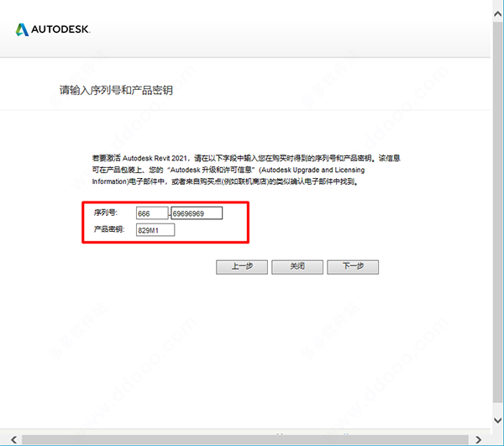Click the horizontal scrollbar thumb
The image size is (504, 446).
click(245, 440)
